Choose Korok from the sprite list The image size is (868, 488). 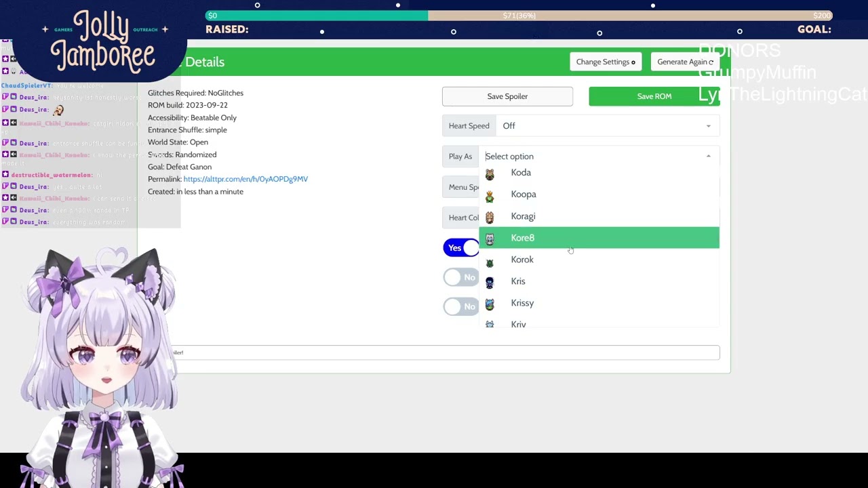[x=599, y=260]
